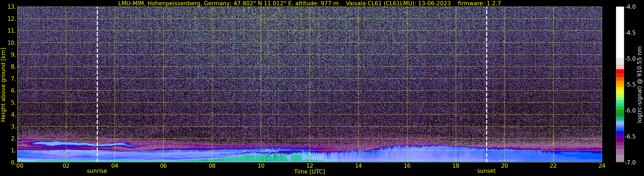Viewport: 644px width, 176px height.
Task: Click the '18' time axis tick label
Action: 456,166
